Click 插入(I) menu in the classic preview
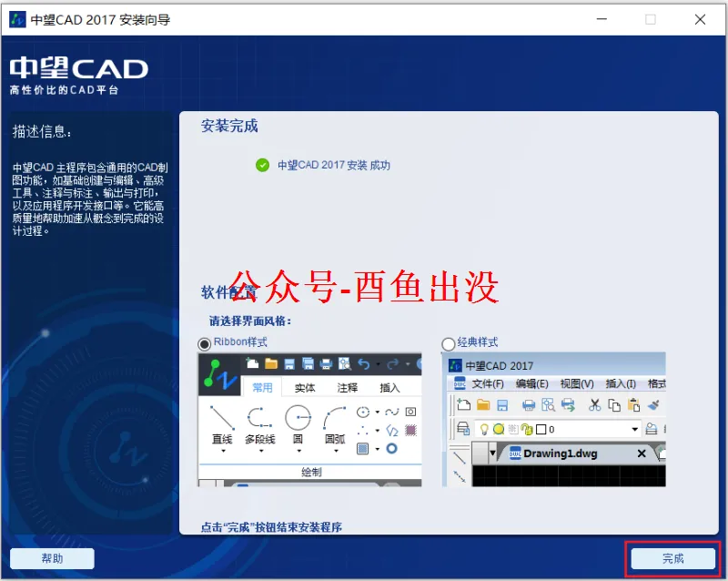This screenshot has height=581, width=728. (x=621, y=384)
